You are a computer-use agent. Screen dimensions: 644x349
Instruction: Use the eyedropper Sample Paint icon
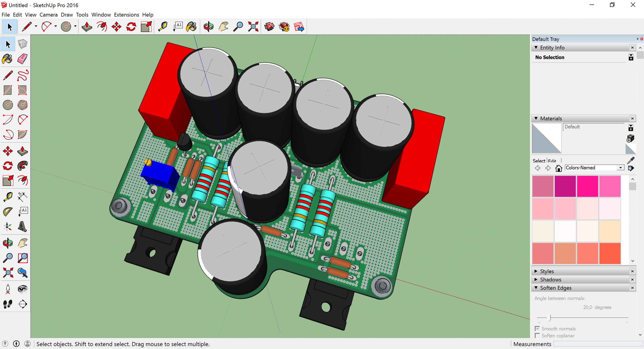631,160
